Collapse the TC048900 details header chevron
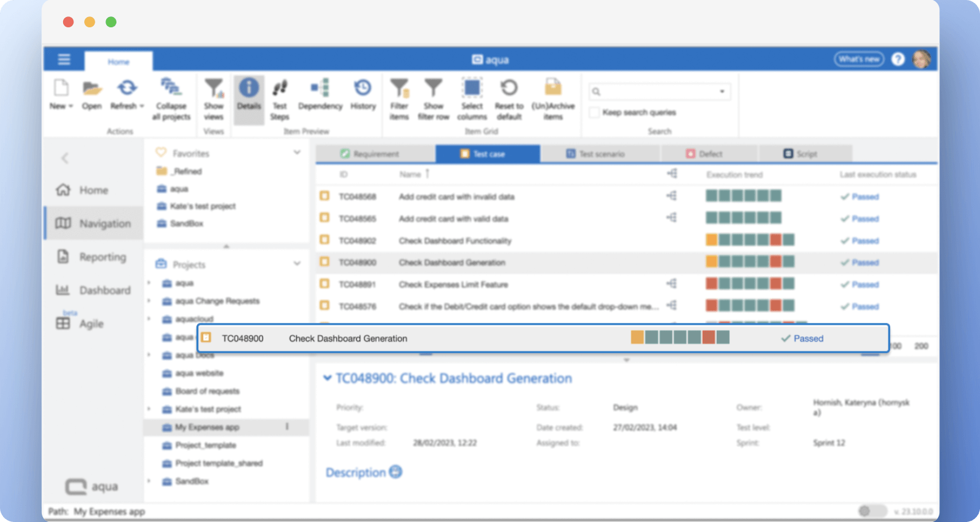980x522 pixels. pos(327,378)
